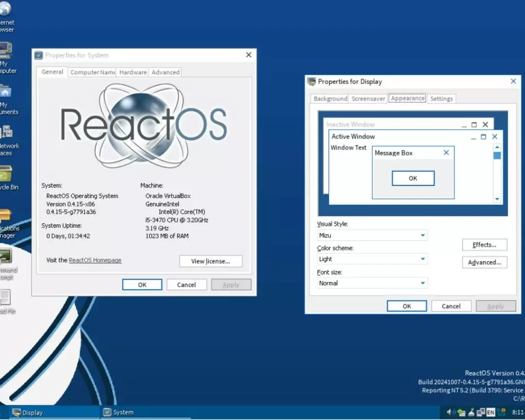Screen dimensions: 525x420
Task: Click the EN language indicator in tray
Action: 491,412
